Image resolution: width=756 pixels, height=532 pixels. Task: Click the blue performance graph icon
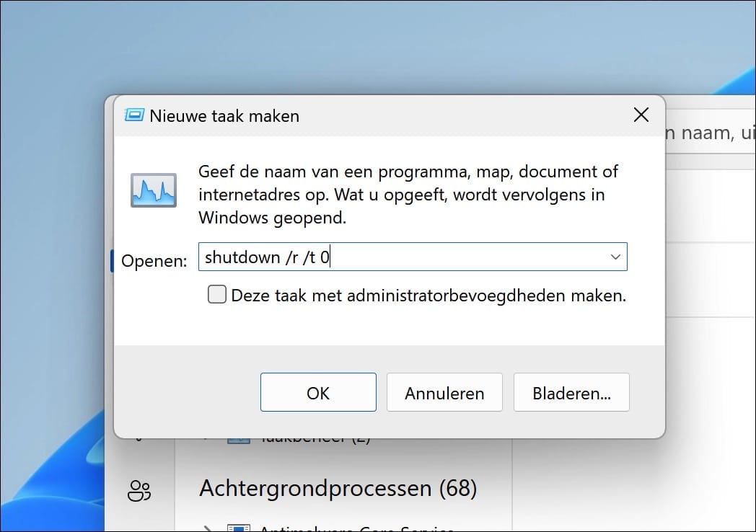pos(153,190)
